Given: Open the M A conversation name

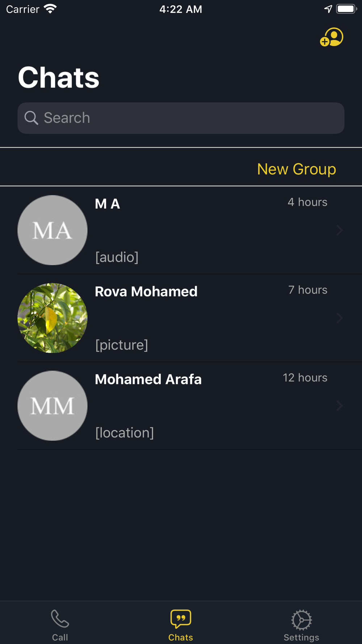Looking at the screenshot, I should [x=107, y=204].
